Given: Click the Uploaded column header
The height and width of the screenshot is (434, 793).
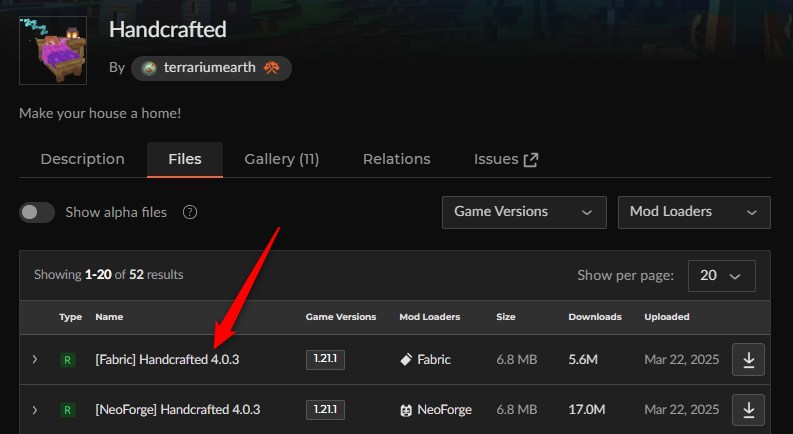Looking at the screenshot, I should [x=667, y=317].
